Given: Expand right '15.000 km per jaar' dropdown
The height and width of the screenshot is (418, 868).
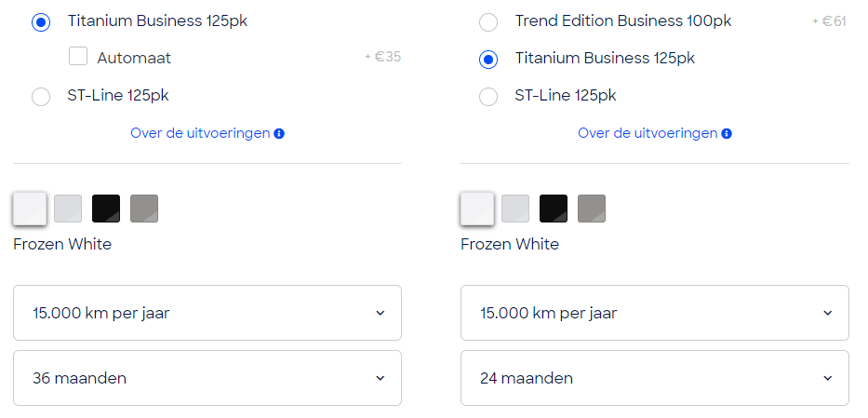Looking at the screenshot, I should click(655, 313).
